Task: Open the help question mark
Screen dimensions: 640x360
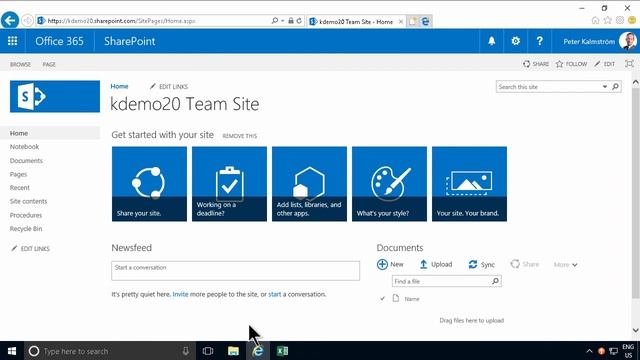Action: pyautogui.click(x=540, y=41)
